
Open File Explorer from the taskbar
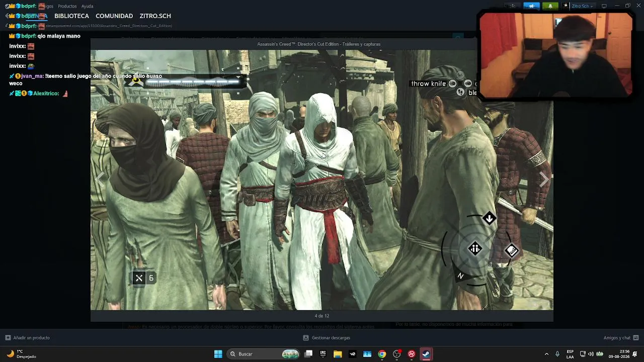pos(338,354)
